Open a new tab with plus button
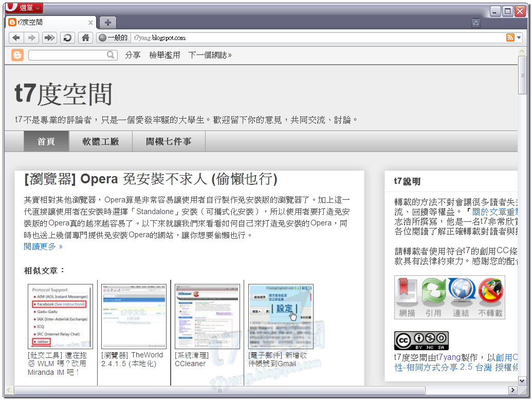 tap(108, 23)
